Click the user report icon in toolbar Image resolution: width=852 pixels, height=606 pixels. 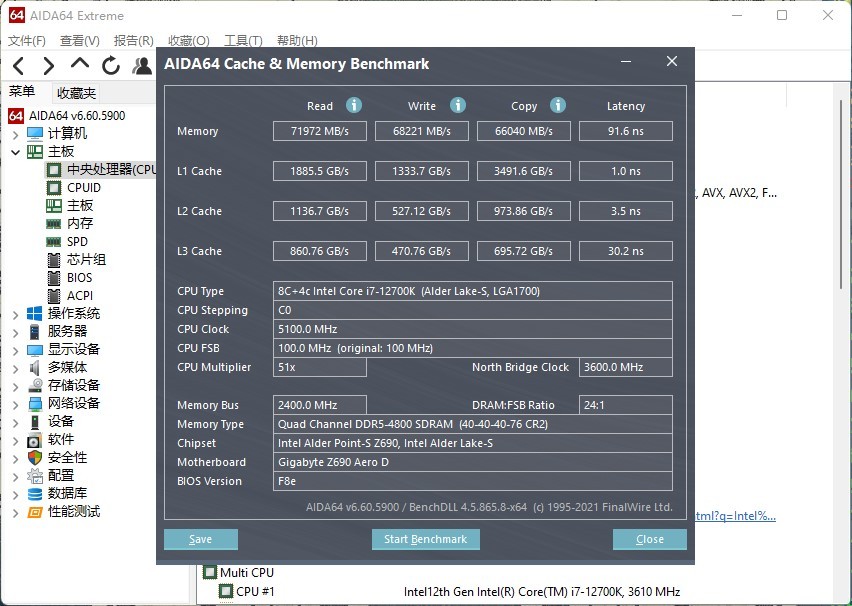coord(141,64)
